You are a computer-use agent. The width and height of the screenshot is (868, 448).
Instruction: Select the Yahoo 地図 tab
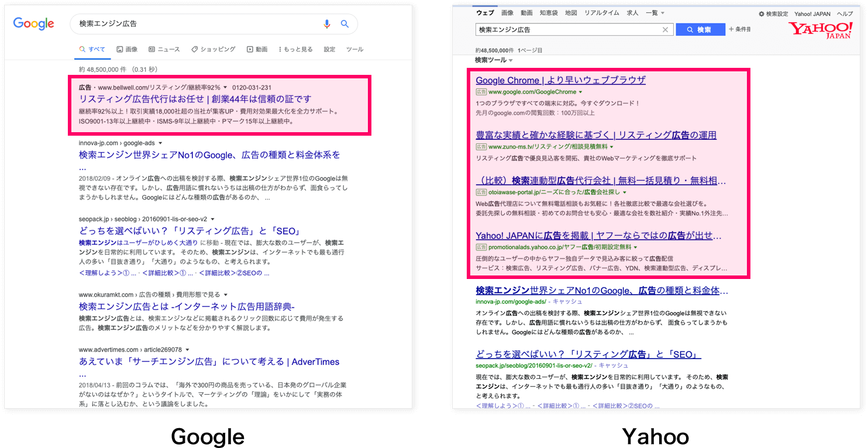(571, 13)
